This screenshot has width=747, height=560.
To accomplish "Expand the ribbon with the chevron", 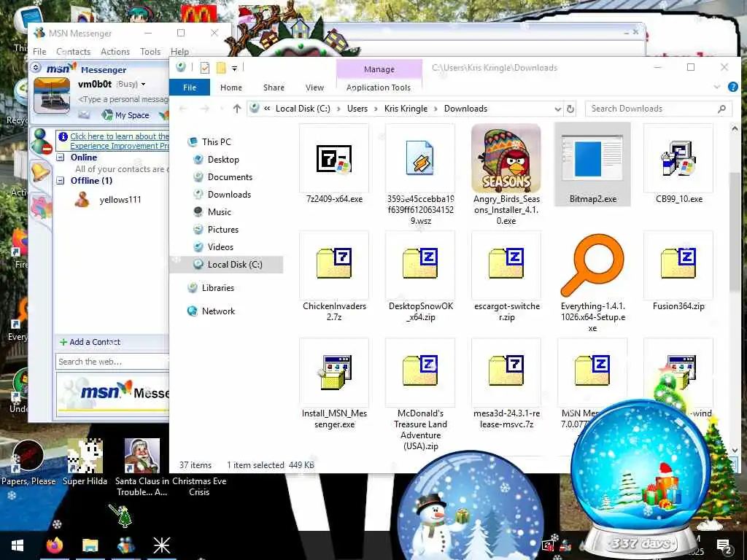I will point(717,87).
